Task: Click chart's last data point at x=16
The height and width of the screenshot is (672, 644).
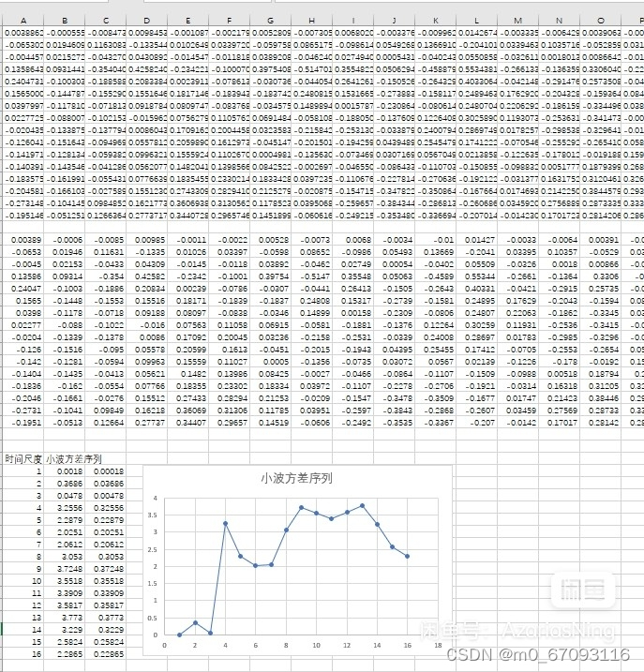Action: click(x=408, y=557)
